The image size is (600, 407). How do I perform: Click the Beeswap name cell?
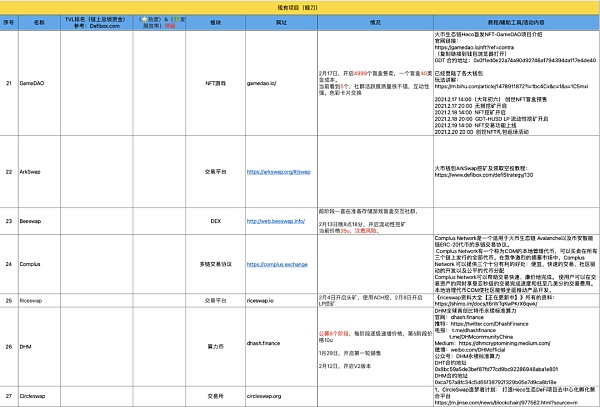coord(33,220)
